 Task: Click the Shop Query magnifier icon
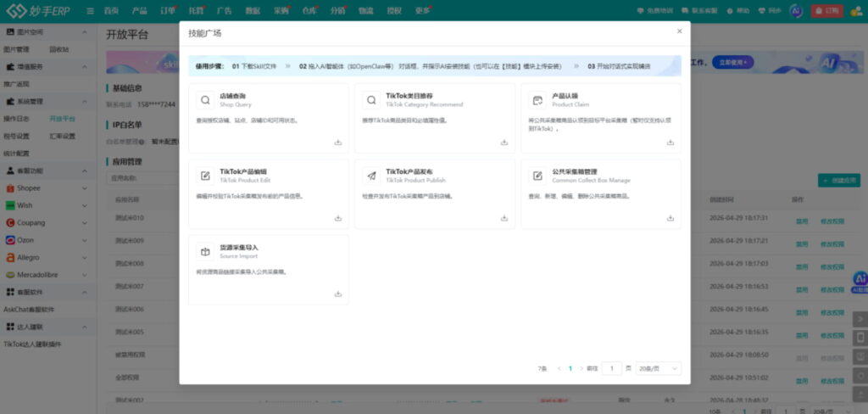(x=205, y=100)
